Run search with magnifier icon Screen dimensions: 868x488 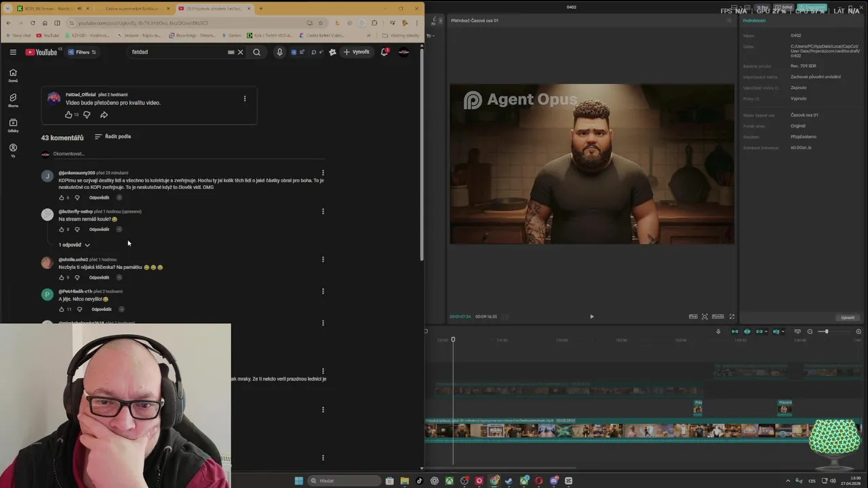[256, 52]
